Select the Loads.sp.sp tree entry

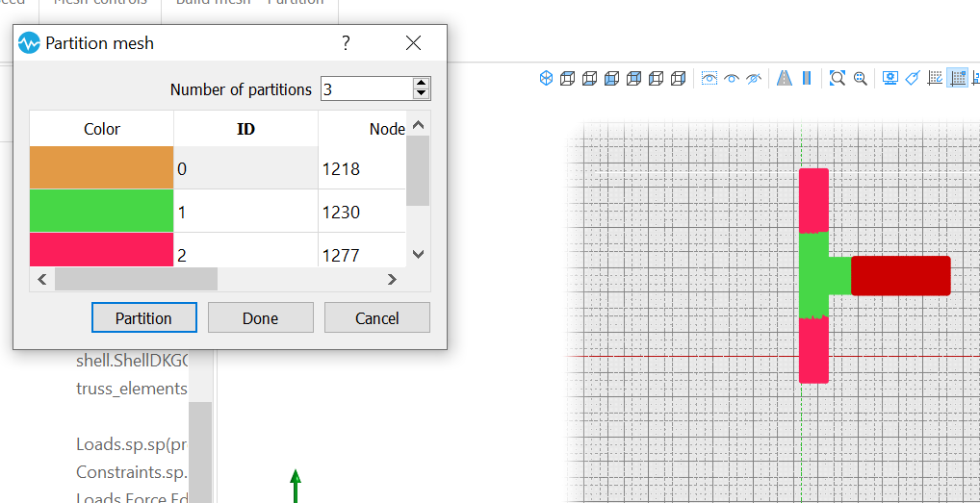click(x=132, y=444)
